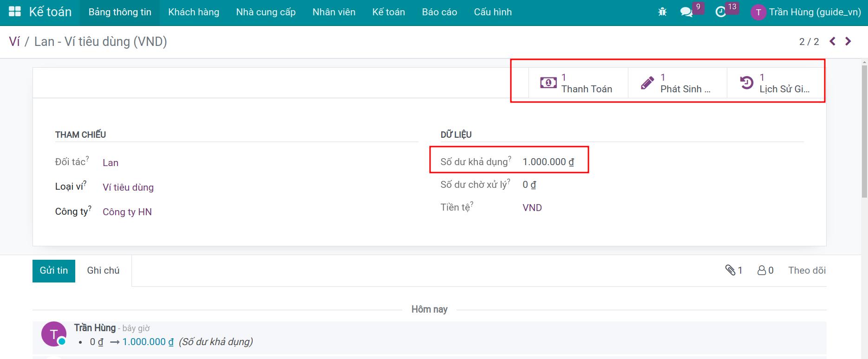Switch to the Ghi chú tab

click(x=103, y=270)
